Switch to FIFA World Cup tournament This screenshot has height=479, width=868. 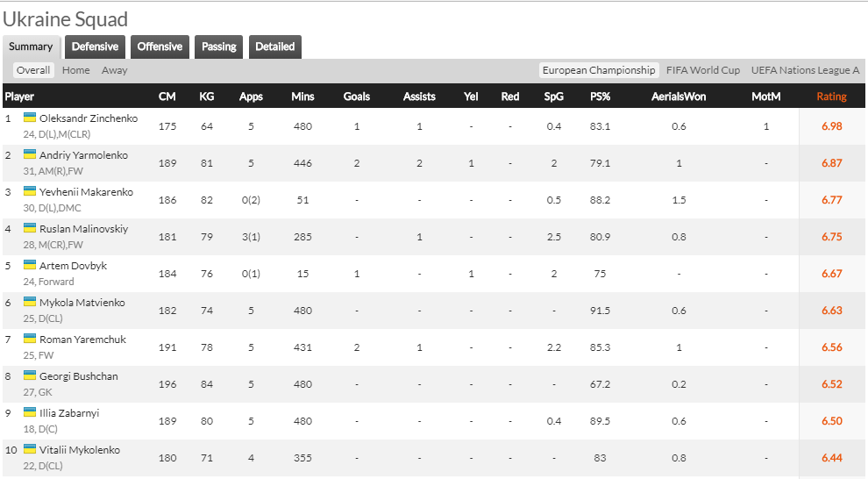pos(703,70)
